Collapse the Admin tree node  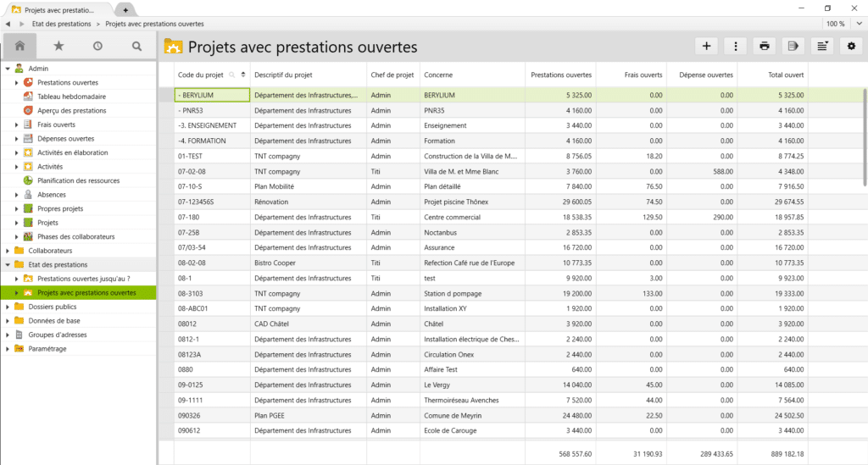pyautogui.click(x=8, y=69)
